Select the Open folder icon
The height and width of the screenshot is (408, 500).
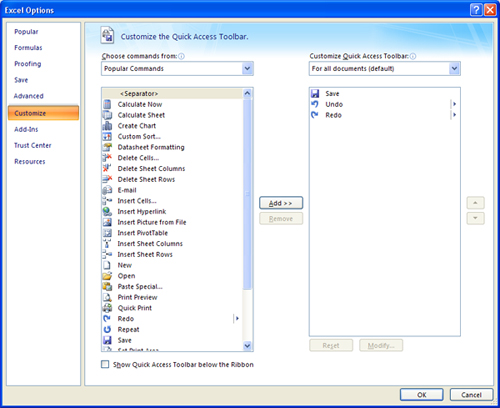107,276
